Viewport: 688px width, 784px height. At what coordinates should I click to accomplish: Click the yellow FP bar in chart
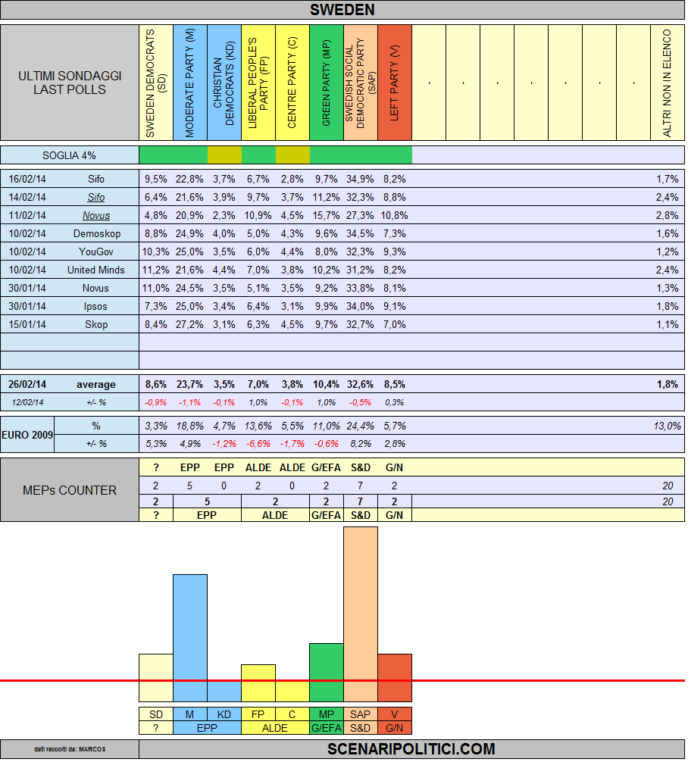point(258,683)
